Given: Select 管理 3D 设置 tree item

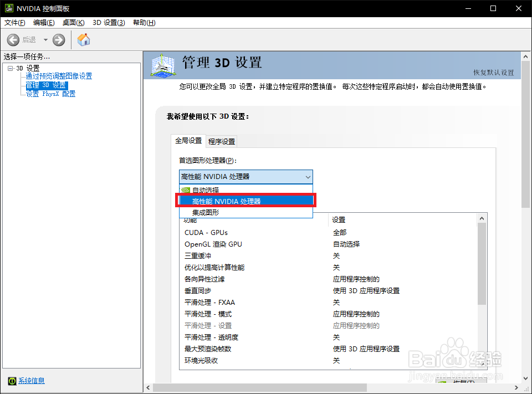Looking at the screenshot, I should (47, 85).
